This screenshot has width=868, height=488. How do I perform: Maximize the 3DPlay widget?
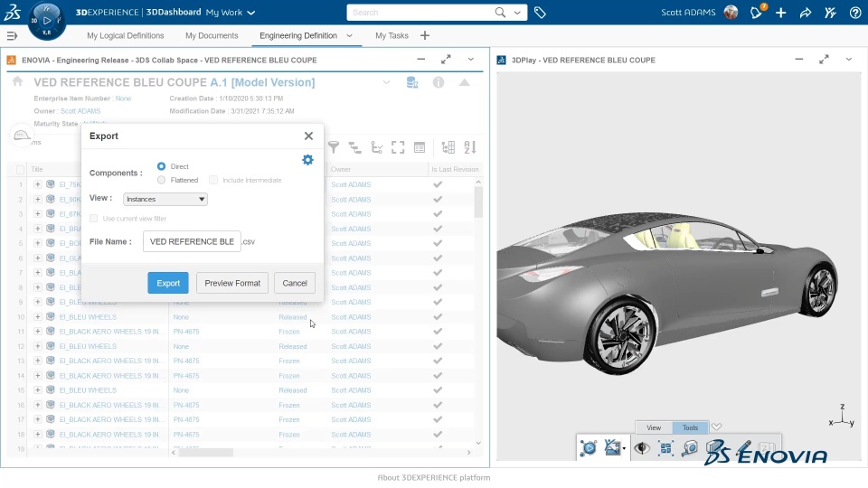pyautogui.click(x=824, y=60)
